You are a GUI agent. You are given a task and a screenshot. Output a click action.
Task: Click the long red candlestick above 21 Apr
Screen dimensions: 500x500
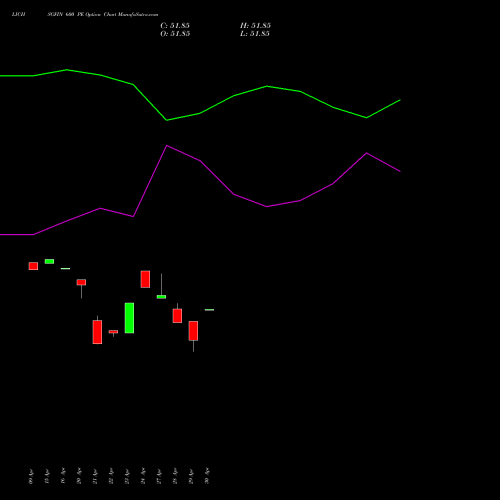[97, 332]
